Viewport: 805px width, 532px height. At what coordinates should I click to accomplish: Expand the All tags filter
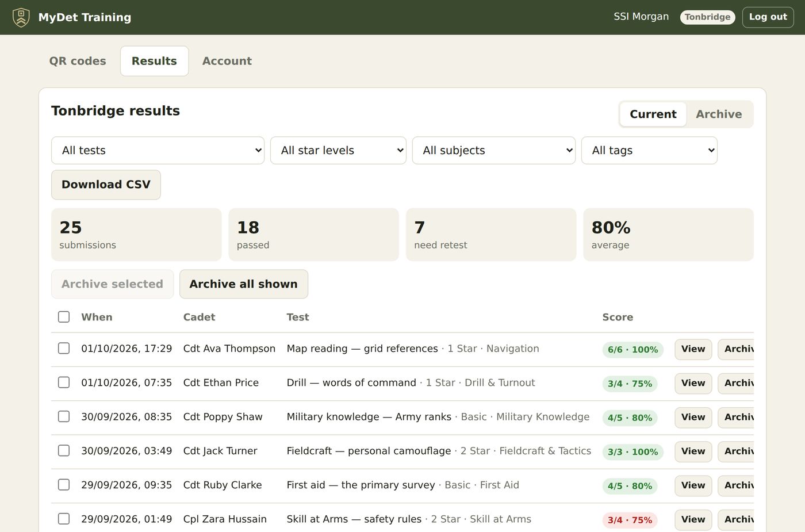(649, 150)
